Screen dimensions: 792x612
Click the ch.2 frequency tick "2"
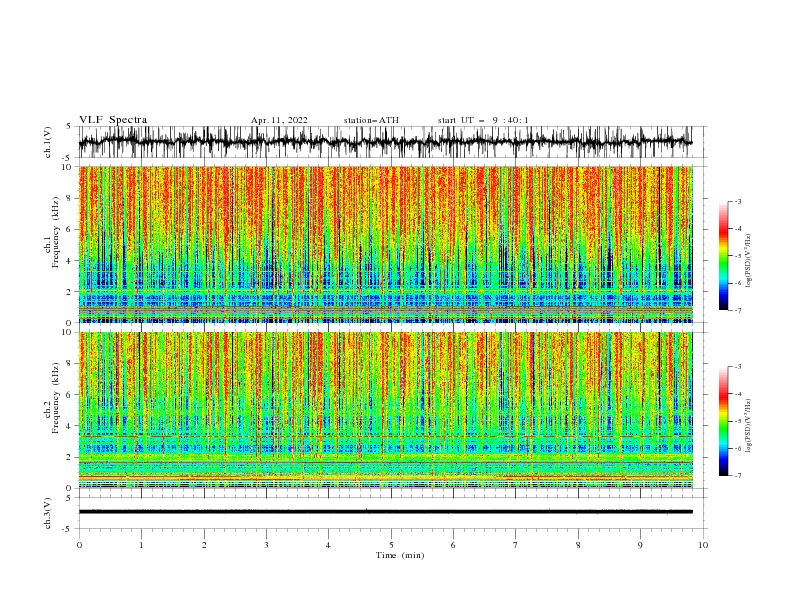[70, 457]
